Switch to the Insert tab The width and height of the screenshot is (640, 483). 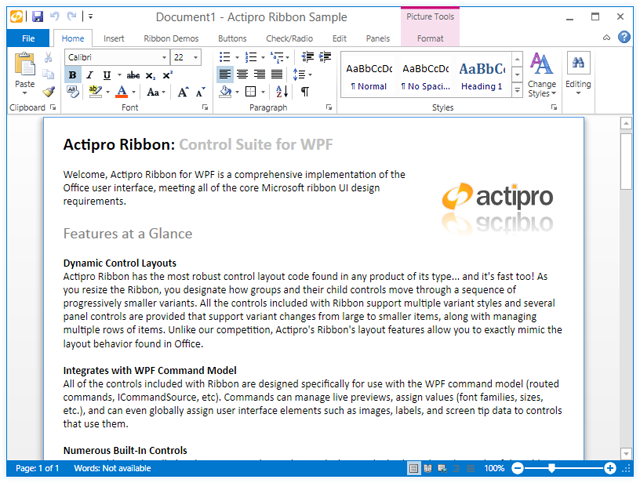click(x=113, y=38)
